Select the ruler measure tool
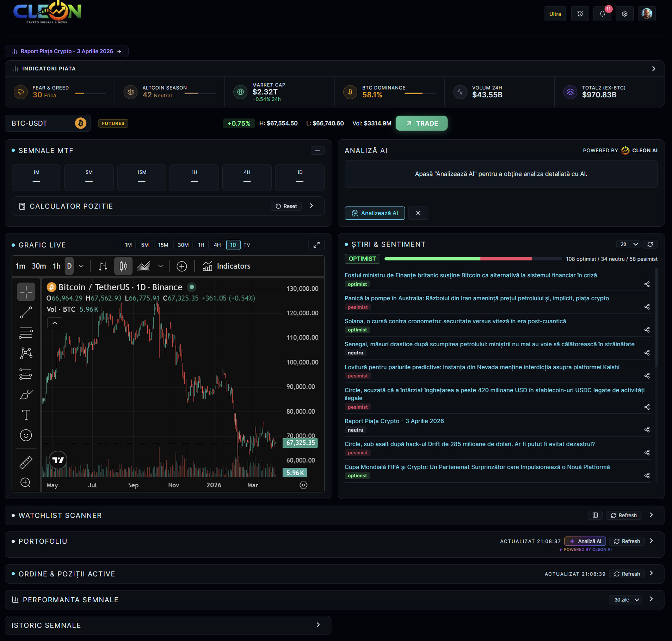The image size is (672, 641). 26,462
